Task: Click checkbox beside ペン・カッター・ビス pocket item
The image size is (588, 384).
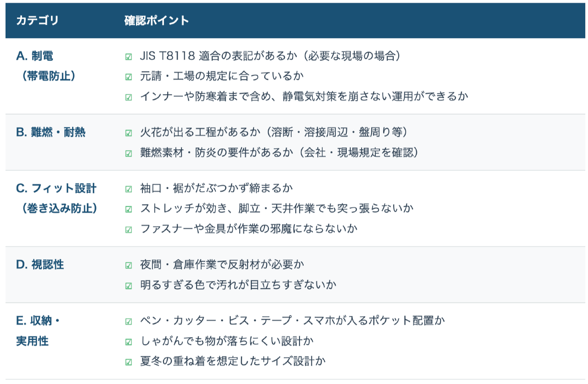Action: (129, 322)
